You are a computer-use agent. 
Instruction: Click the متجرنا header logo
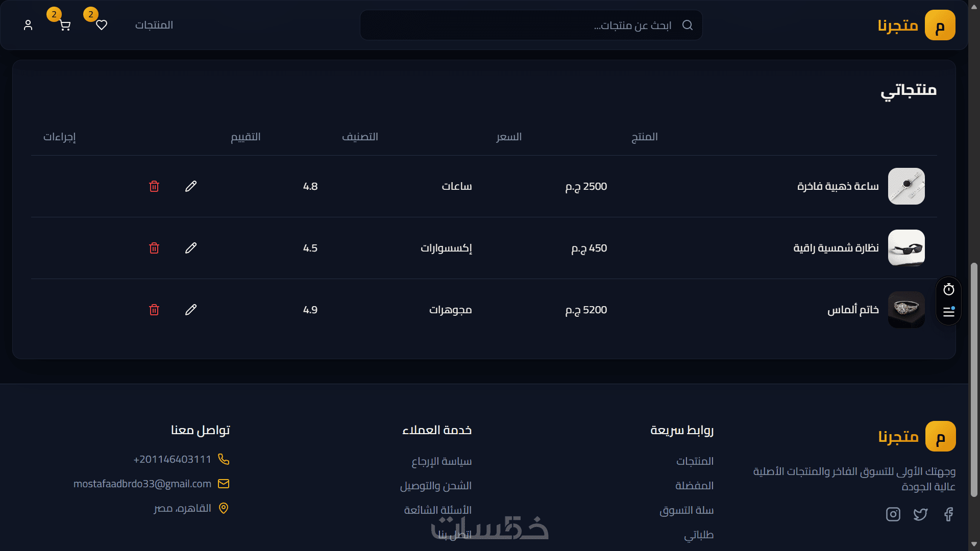coord(916,25)
